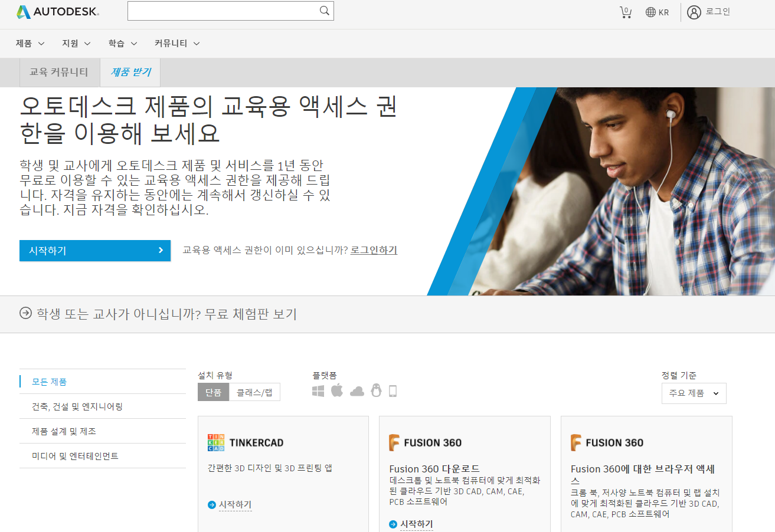Click the Tinkercad logo
The width and height of the screenshot is (775, 532).
[x=246, y=442]
